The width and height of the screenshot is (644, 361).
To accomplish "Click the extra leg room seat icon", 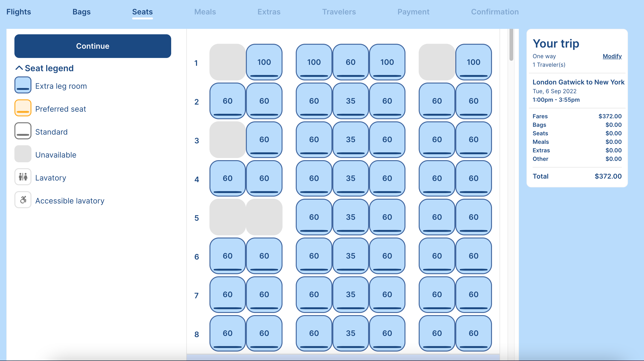I will (x=22, y=86).
